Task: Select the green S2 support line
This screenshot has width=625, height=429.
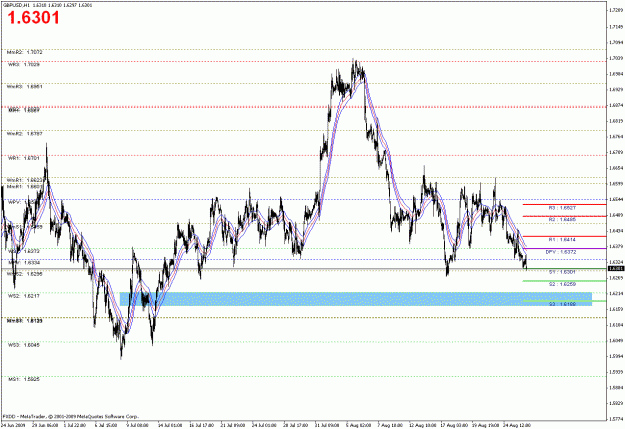Action: pos(564,281)
